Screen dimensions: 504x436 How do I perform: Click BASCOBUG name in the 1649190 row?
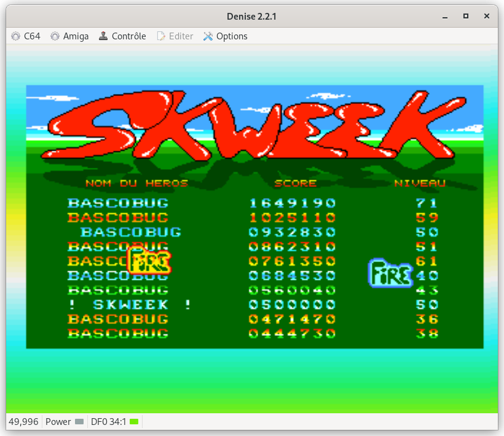(x=118, y=203)
